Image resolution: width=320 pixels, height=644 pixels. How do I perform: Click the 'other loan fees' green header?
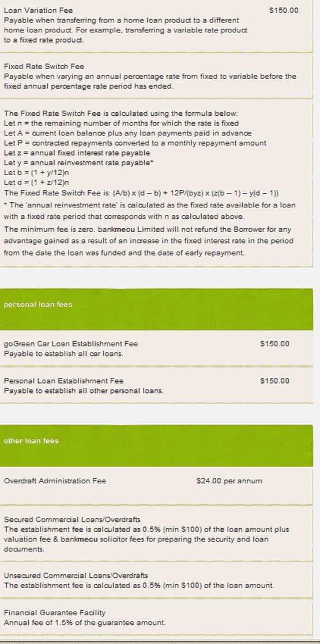point(156,445)
